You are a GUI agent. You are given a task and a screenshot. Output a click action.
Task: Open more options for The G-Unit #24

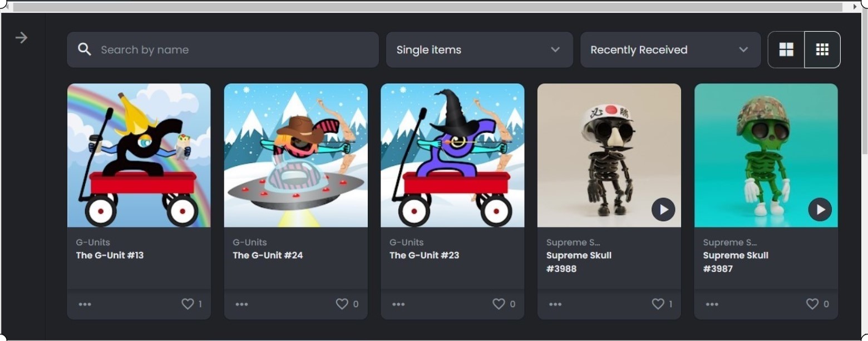click(241, 304)
